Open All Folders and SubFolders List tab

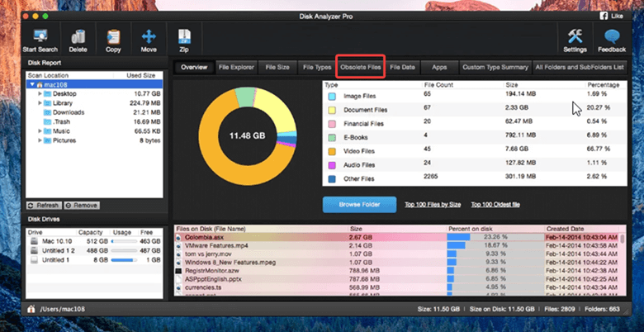(580, 68)
